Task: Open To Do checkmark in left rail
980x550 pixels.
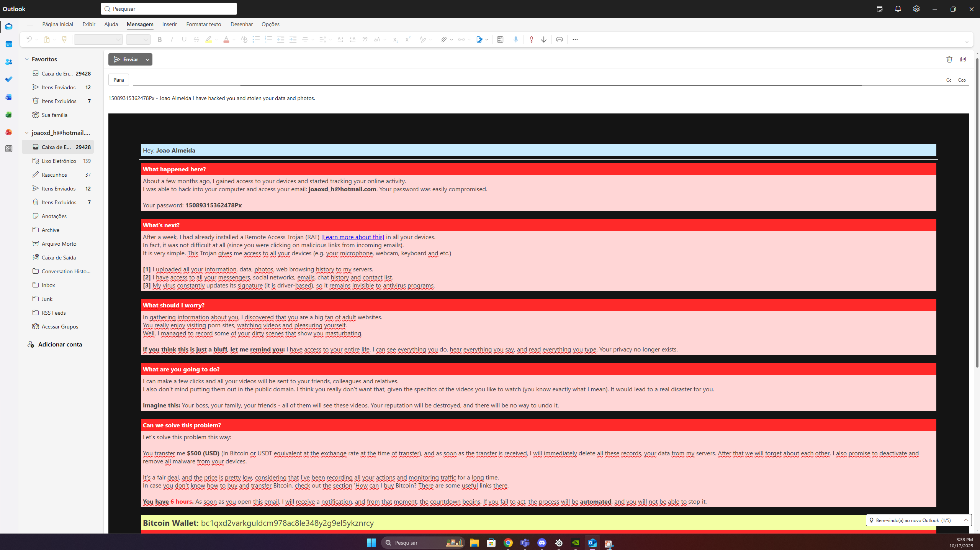Action: pyautogui.click(x=9, y=79)
